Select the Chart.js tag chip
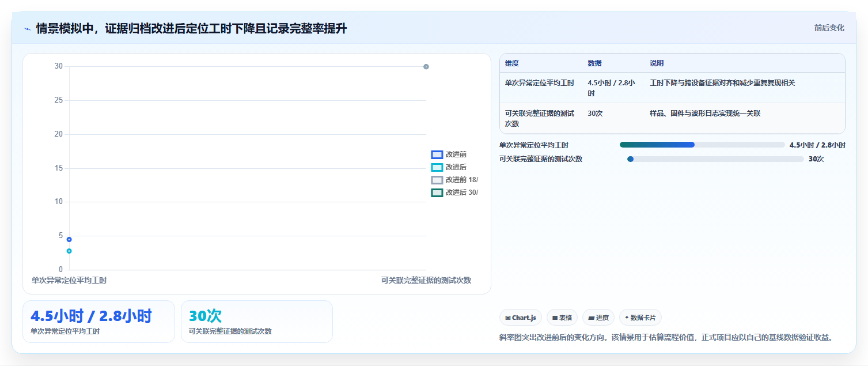Image resolution: width=868 pixels, height=366 pixels. [521, 318]
